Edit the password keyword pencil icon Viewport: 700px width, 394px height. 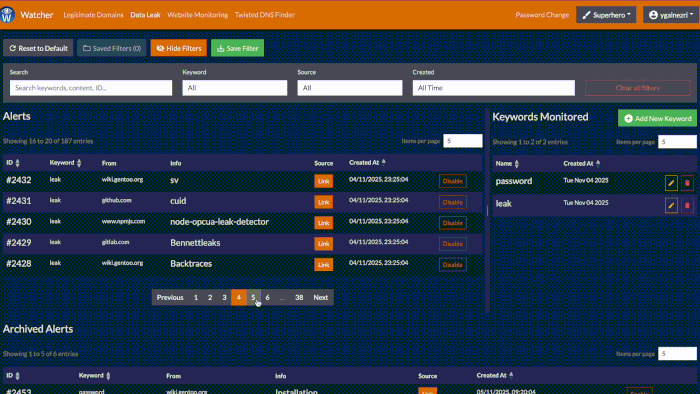(x=671, y=183)
